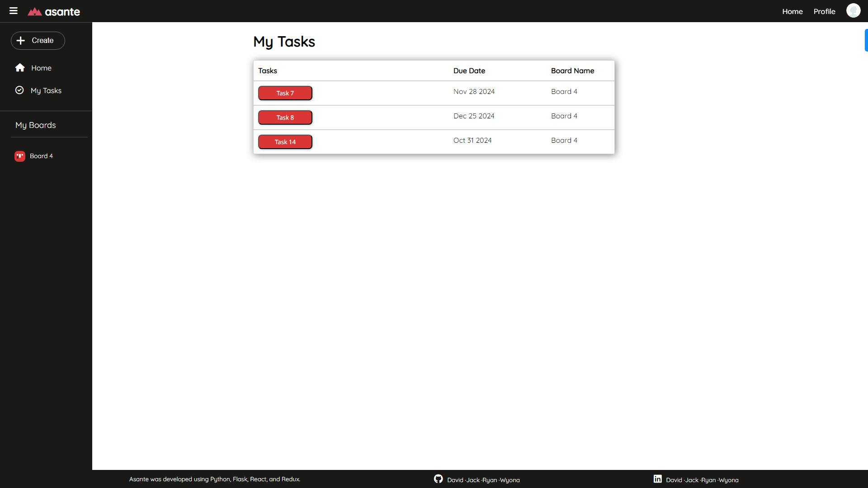868x488 pixels.
Task: Click Wyona link beside GitHub icon
Action: tap(510, 480)
